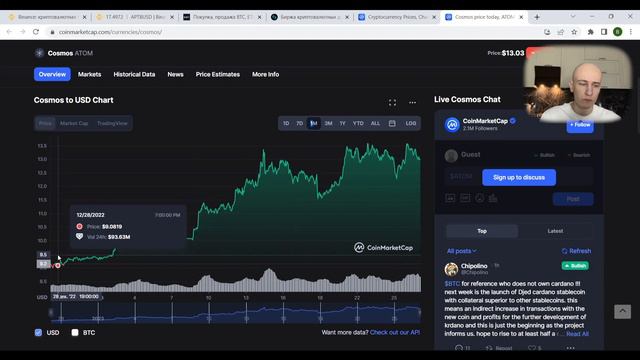
Task: Switch chart to Price view
Action: click(x=45, y=123)
